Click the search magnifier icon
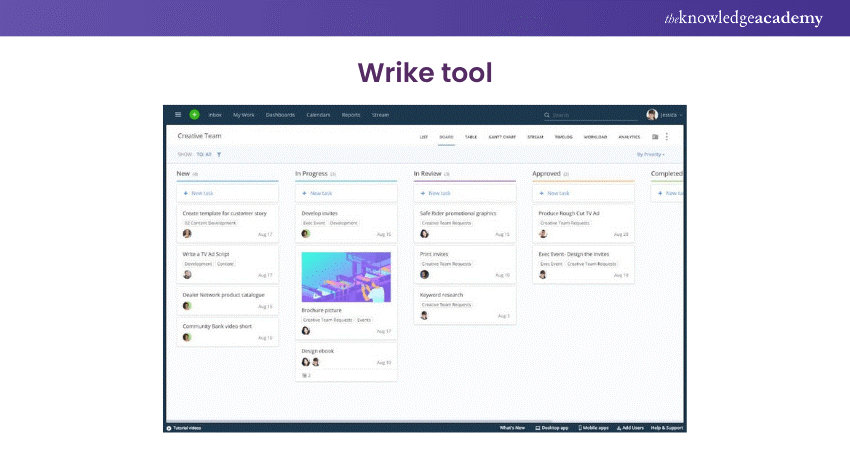 click(546, 115)
